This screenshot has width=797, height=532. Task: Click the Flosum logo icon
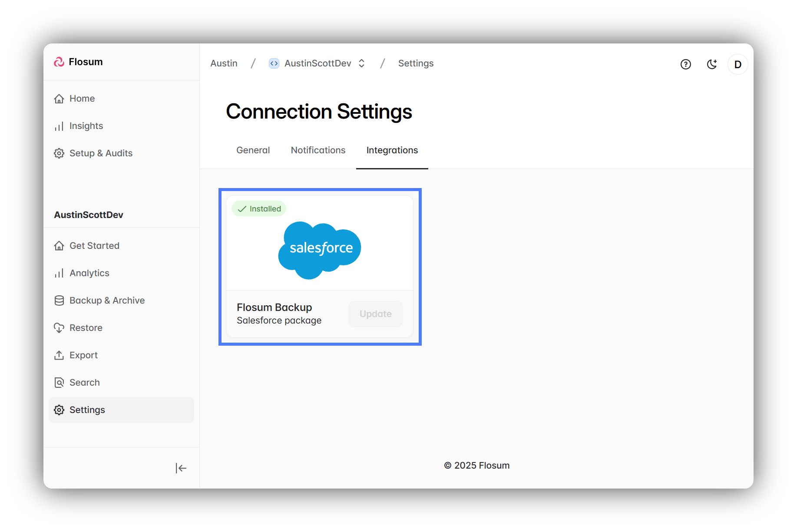pos(59,62)
